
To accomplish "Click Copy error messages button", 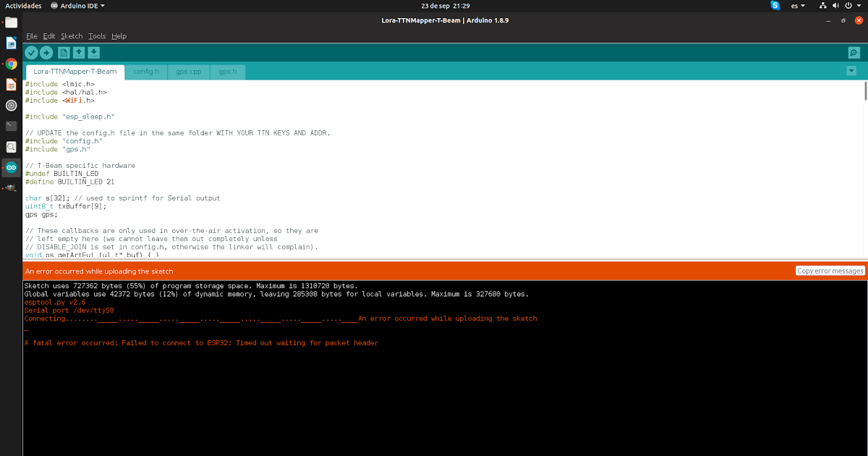I will 830,271.
